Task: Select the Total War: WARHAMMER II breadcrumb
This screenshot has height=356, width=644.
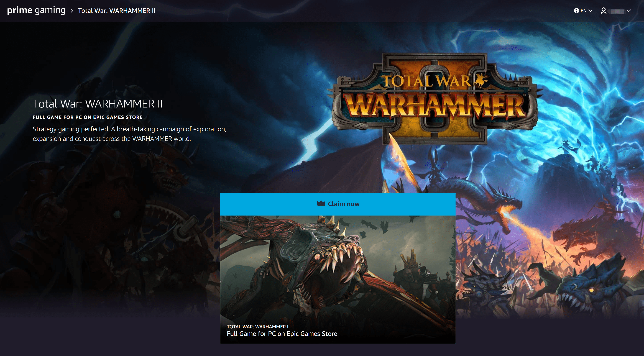Action: click(116, 11)
